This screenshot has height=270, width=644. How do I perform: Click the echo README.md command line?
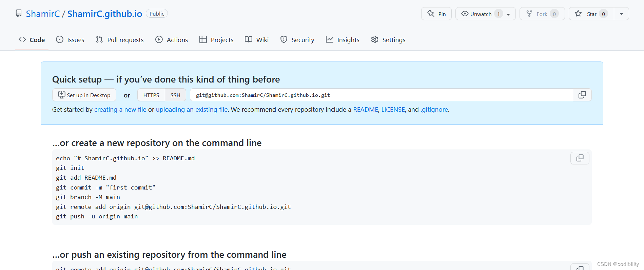(x=125, y=158)
